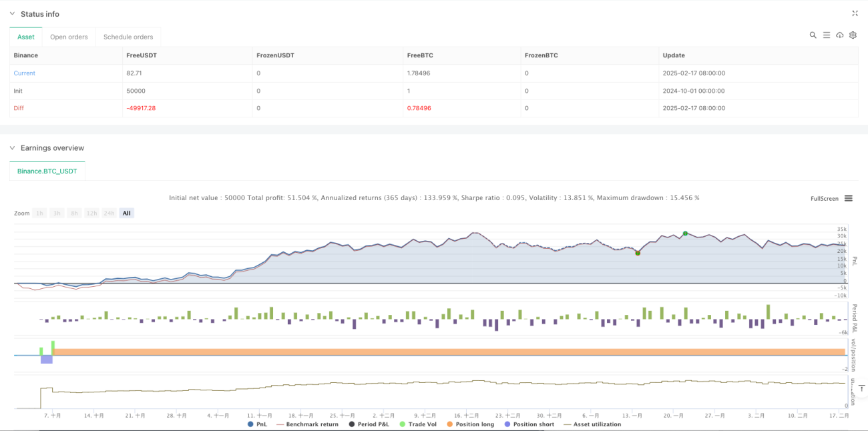
Task: Toggle Asset utilization legend item
Action: point(593,424)
